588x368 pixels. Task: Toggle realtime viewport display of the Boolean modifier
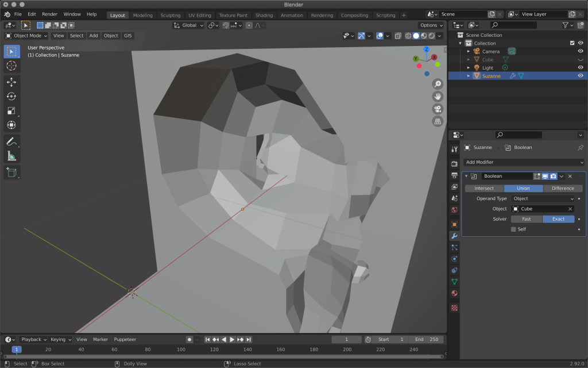(x=545, y=176)
